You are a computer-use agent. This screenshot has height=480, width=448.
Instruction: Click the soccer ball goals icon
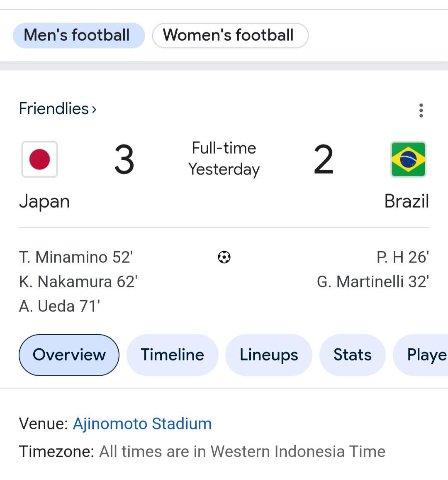click(224, 257)
